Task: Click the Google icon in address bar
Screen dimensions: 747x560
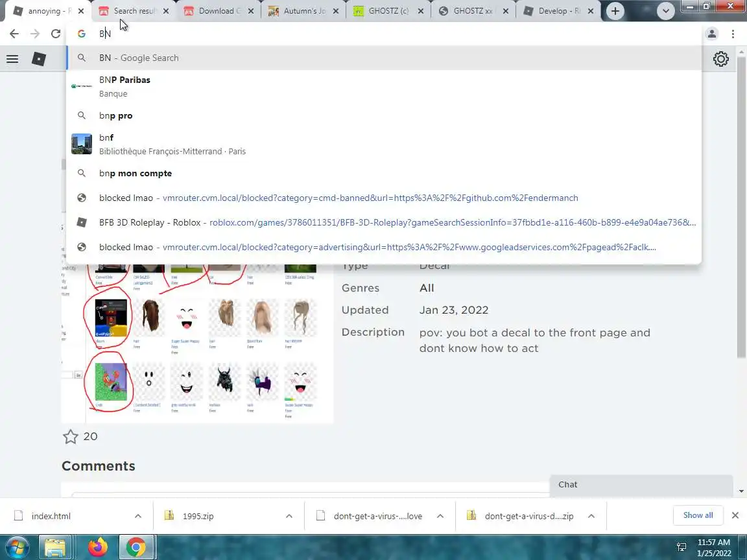Action: [x=82, y=33]
